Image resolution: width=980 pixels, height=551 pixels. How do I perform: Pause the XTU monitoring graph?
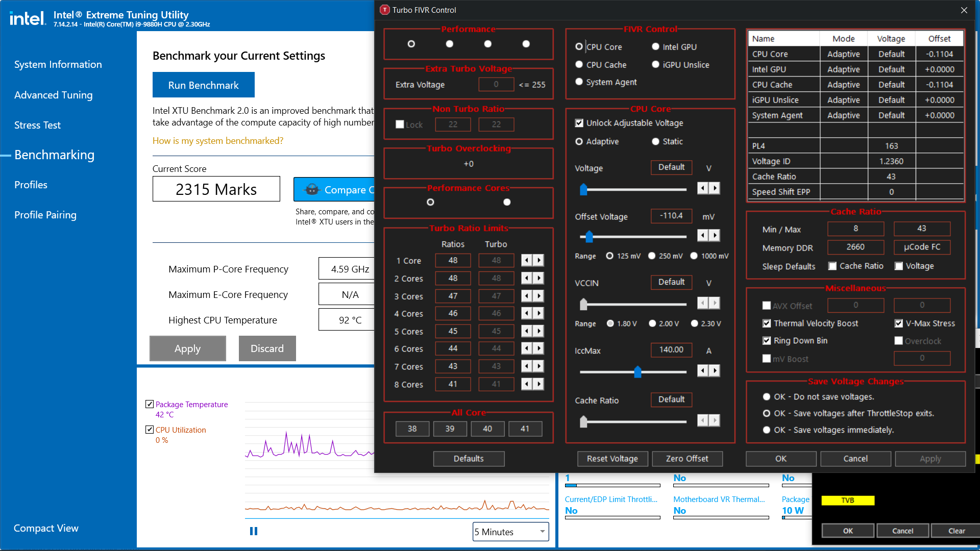pos(254,531)
